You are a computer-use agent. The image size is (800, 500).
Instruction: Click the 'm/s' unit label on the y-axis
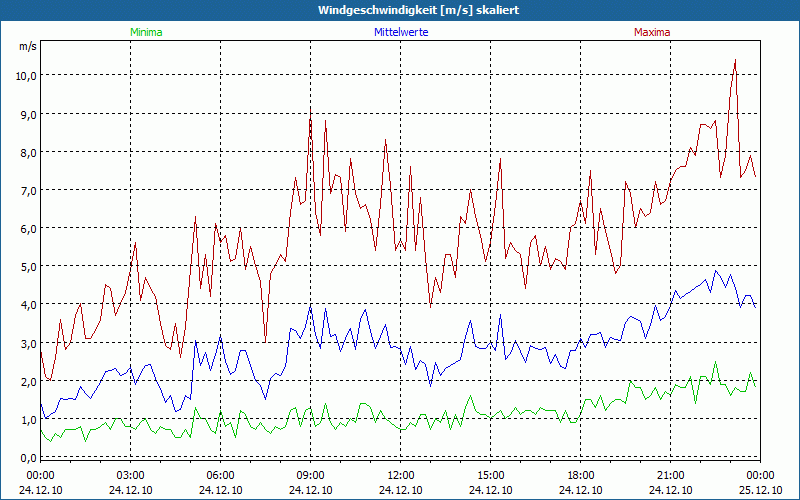[28, 46]
